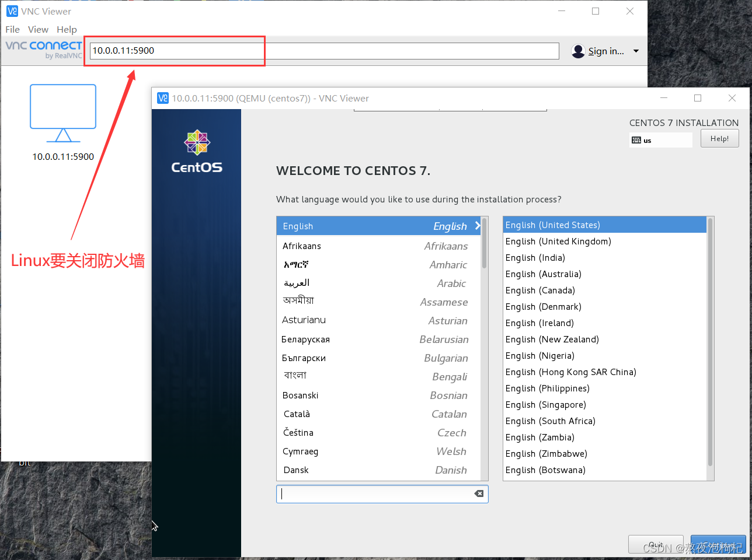Open the Help menu in VNC Viewer
This screenshot has width=752, height=560.
click(67, 29)
